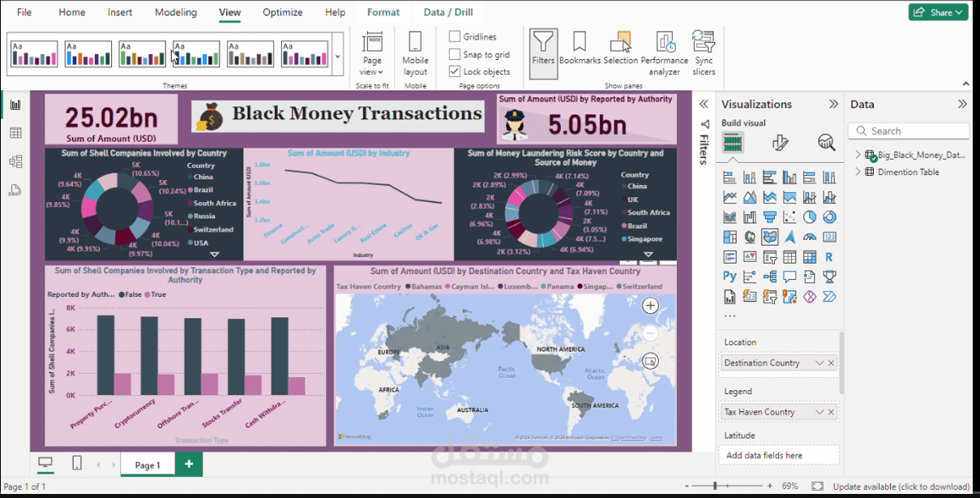980x498 pixels.
Task: Click the Fit to page icon
Action: pos(817,487)
